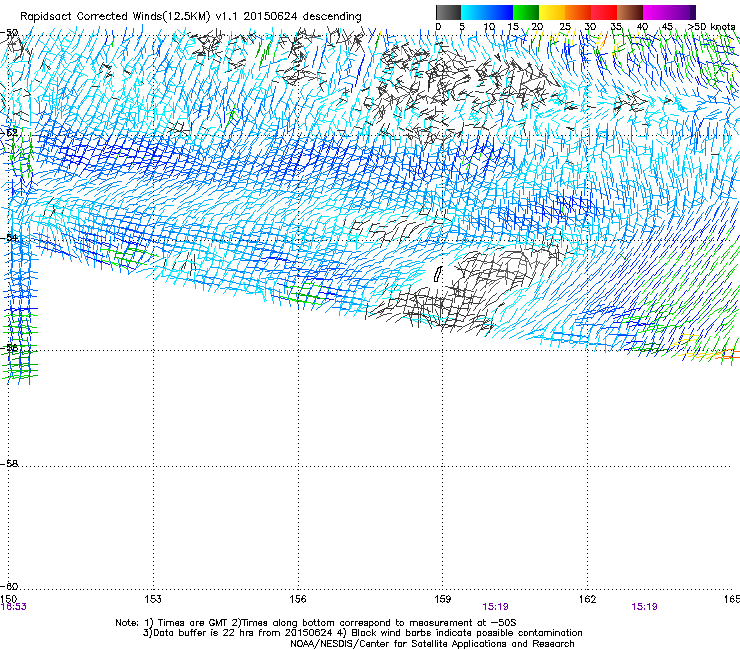Image resolution: width=740 pixels, height=650 pixels.
Task: Click the green 15–20 knot legend segment
Action: tap(526, 12)
